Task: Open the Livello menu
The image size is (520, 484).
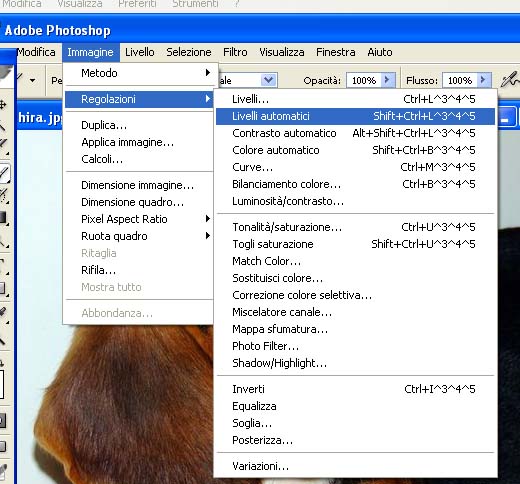Action: point(140,52)
